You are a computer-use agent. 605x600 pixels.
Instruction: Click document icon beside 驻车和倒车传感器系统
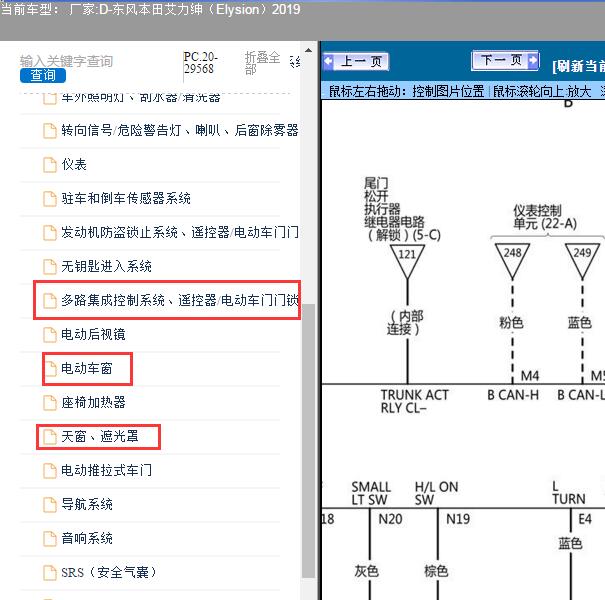[x=50, y=199]
